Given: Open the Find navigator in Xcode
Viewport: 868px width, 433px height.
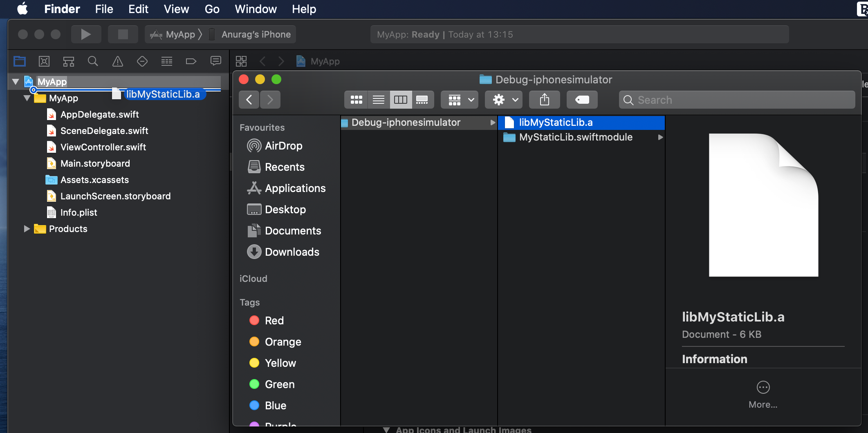Looking at the screenshot, I should coord(93,61).
